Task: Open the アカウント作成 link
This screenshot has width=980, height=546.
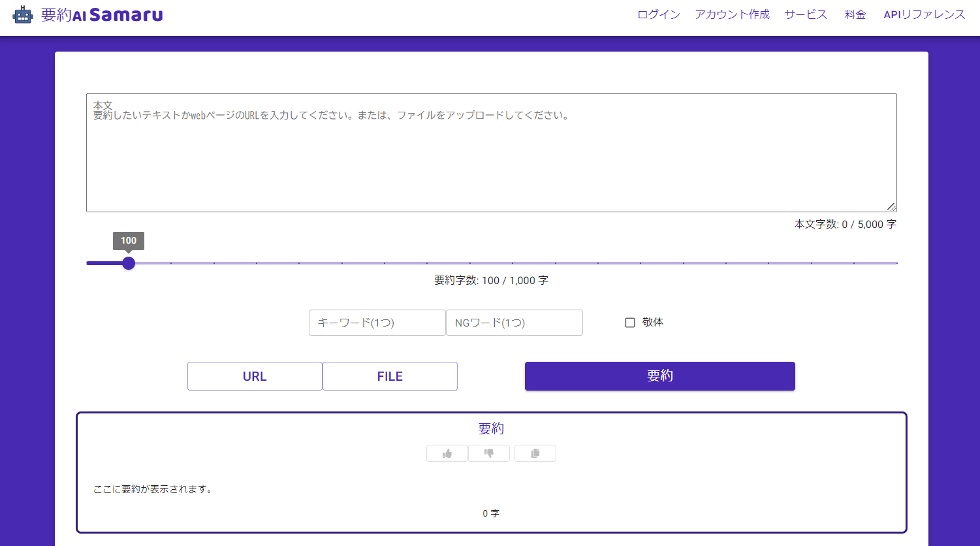Action: point(731,14)
